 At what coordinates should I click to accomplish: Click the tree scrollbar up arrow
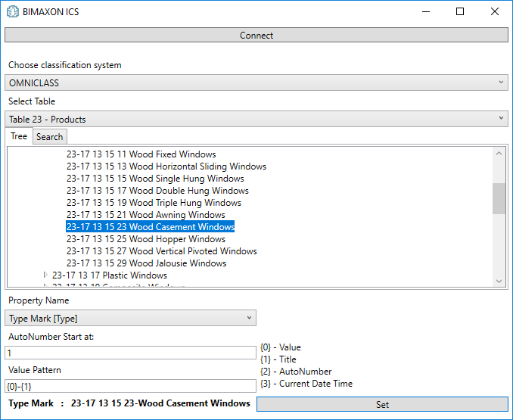click(x=499, y=153)
